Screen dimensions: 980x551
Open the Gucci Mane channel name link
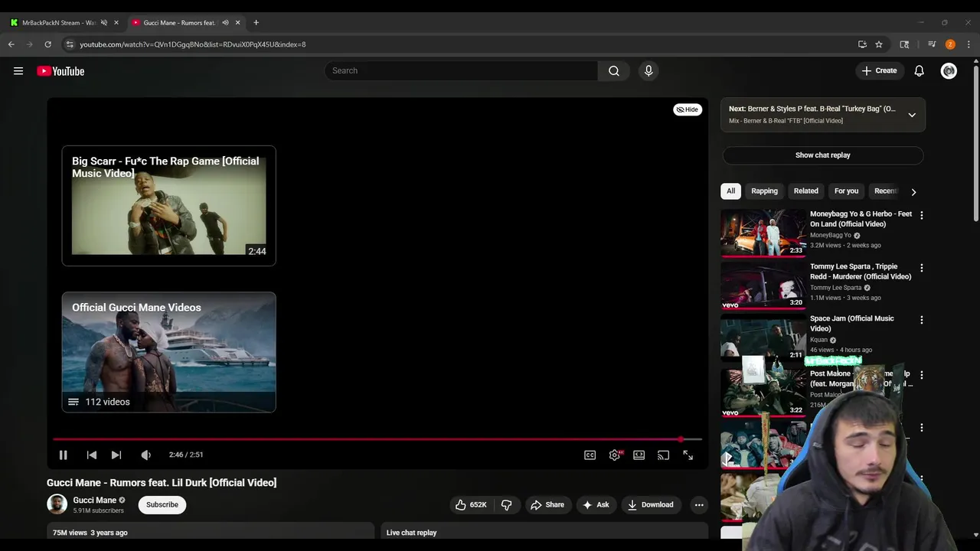click(x=94, y=500)
